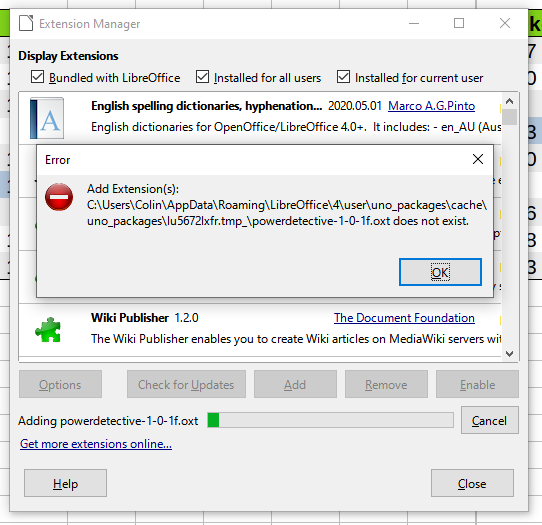
Task: Click OK in the Error dialog
Action: pyautogui.click(x=440, y=272)
